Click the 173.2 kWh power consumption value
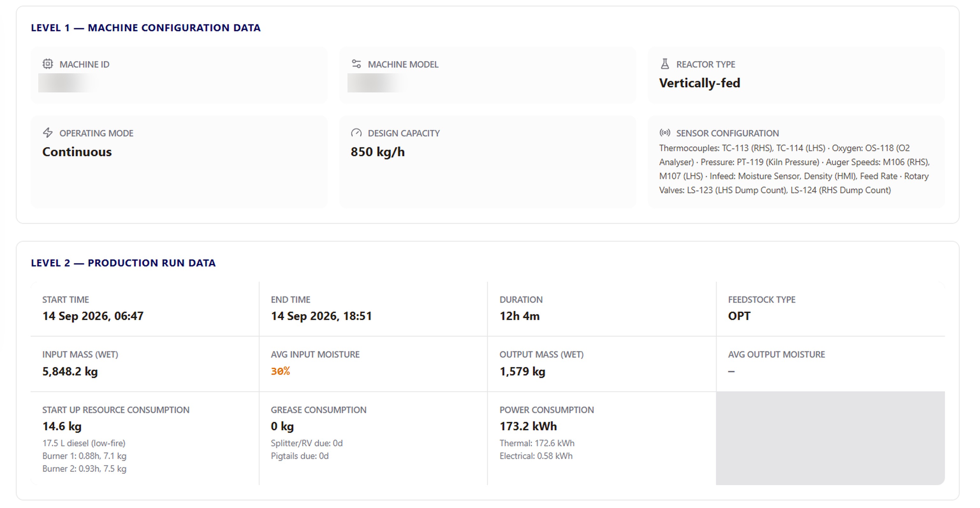 click(528, 426)
